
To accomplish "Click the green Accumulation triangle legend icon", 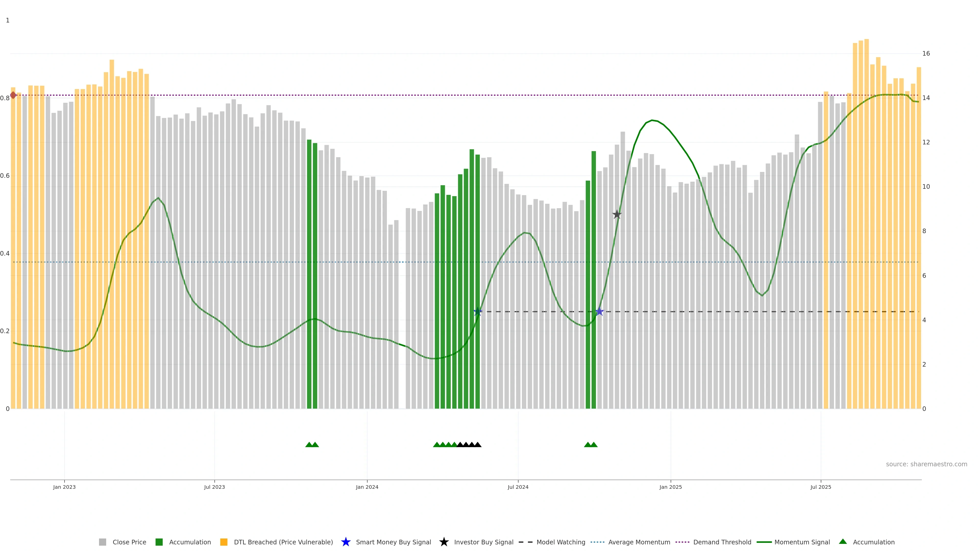I will coord(843,542).
